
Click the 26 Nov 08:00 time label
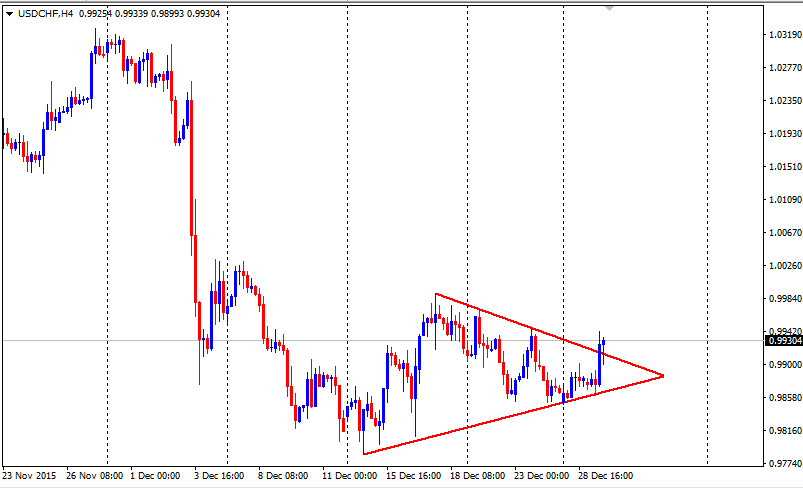point(95,476)
